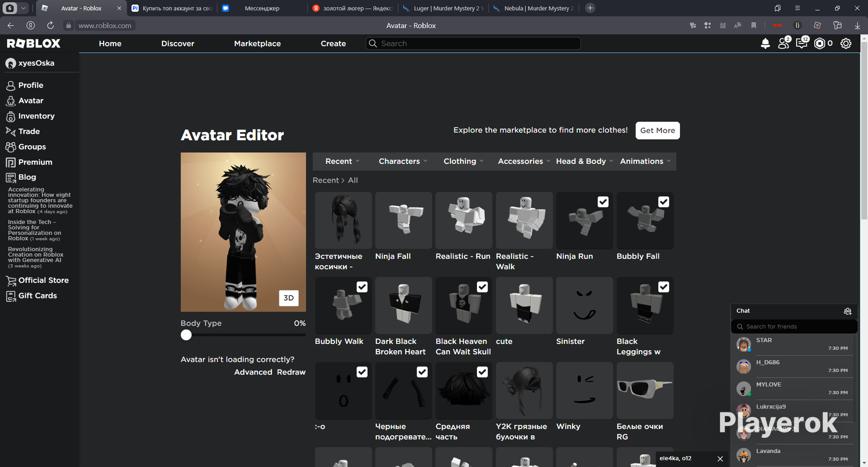Uncheck the Bubbly Fall animation checkbox

tap(663, 202)
